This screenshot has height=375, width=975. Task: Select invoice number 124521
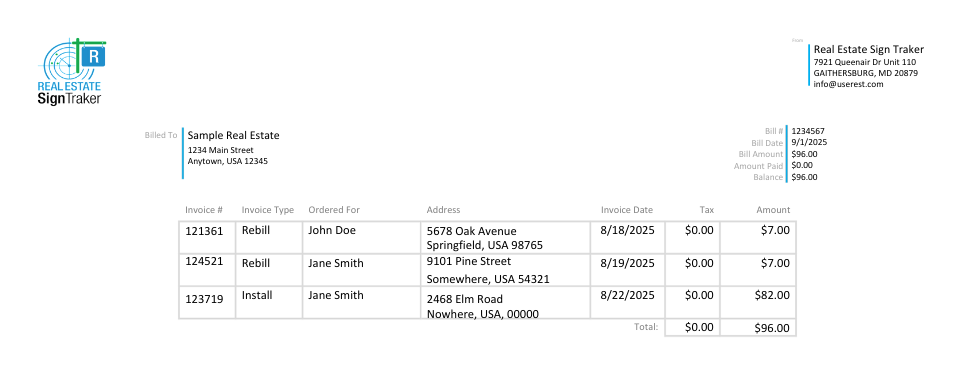point(204,262)
